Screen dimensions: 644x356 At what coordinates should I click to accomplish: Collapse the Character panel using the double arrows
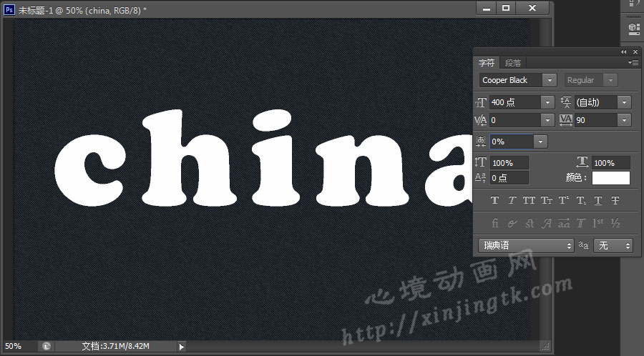623,52
